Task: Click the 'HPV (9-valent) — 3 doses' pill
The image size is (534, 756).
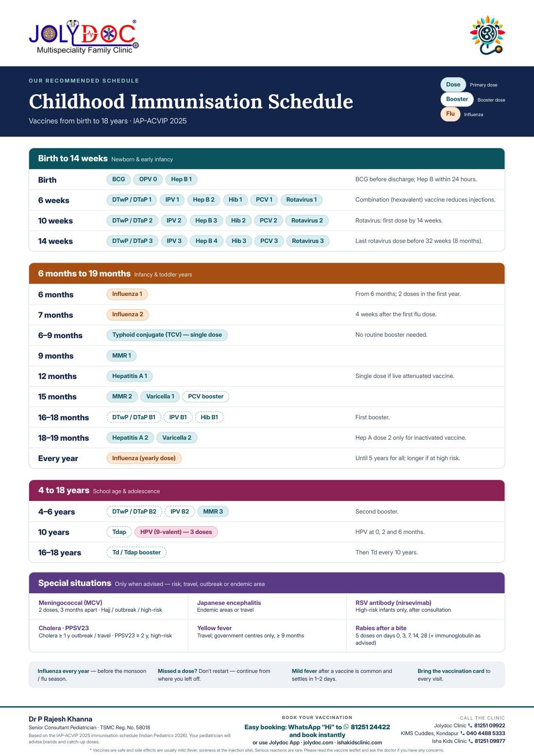Action: click(176, 532)
